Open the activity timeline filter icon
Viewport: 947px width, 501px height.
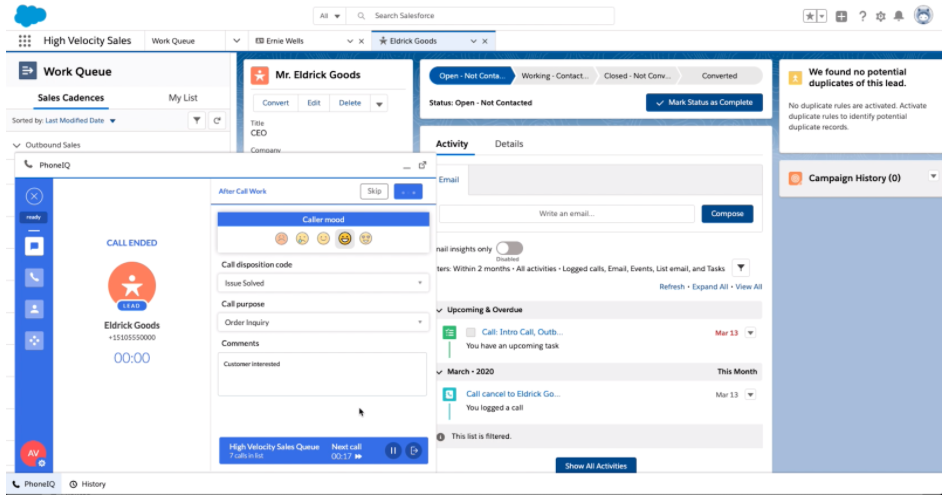[x=741, y=267]
